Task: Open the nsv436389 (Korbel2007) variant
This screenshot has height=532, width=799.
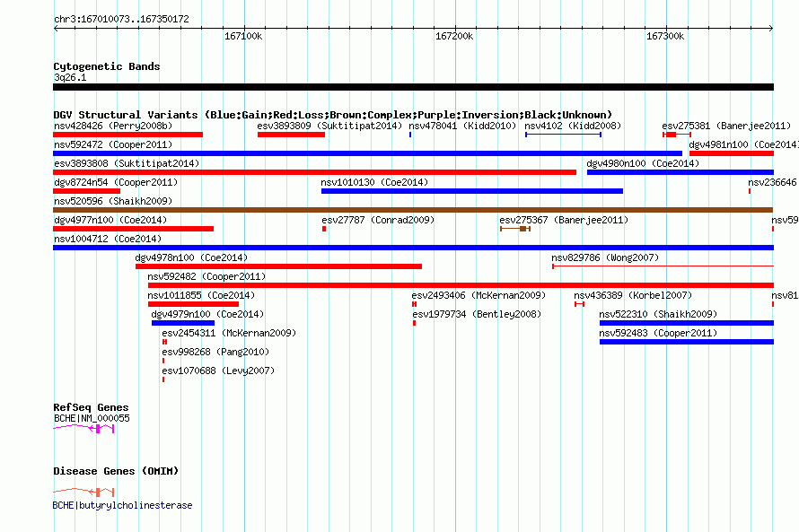Action: (x=633, y=295)
